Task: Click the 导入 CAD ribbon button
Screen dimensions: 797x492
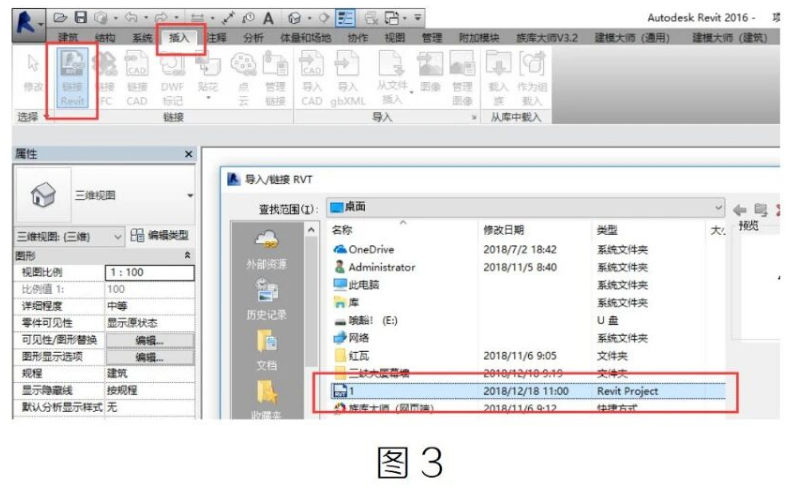Action: click(312, 78)
